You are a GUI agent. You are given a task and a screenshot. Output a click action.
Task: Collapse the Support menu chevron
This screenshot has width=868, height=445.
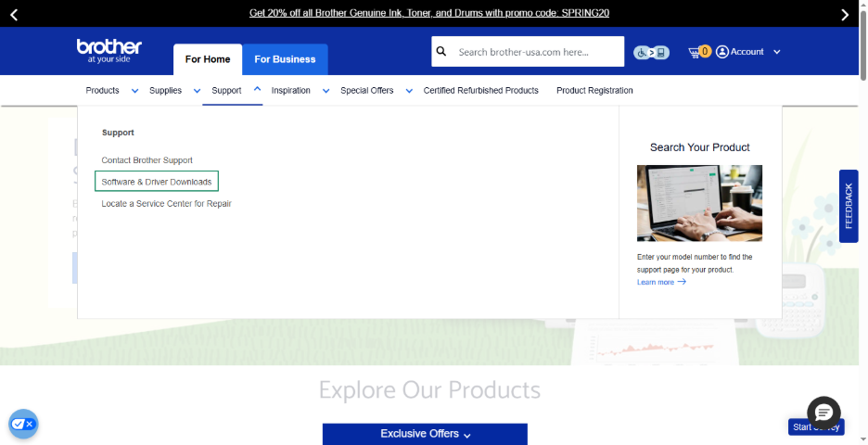coord(258,89)
